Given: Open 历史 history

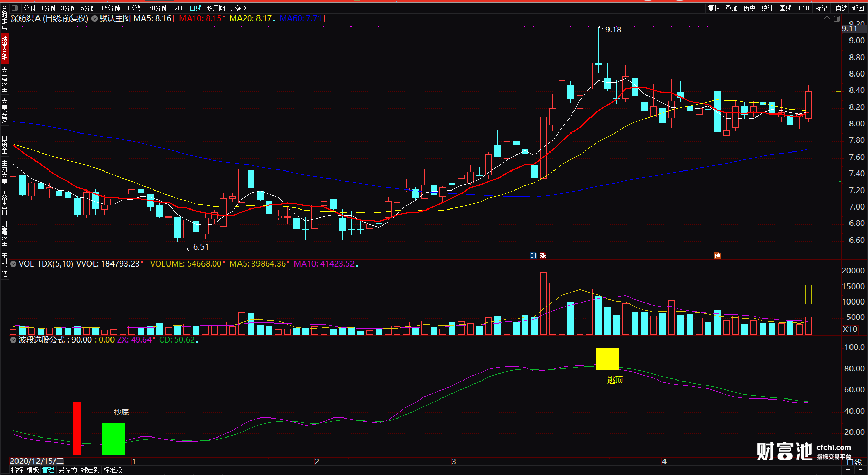Looking at the screenshot, I should coord(750,8).
